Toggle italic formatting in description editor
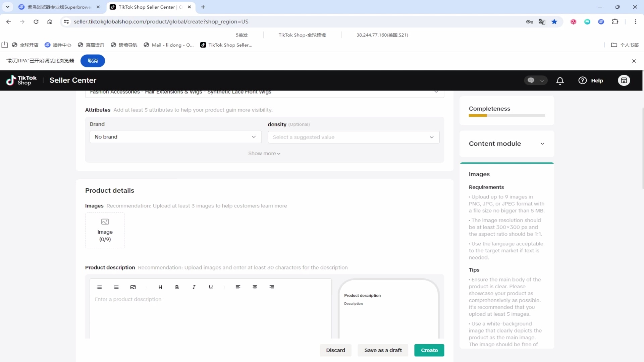This screenshot has height=362, width=644. (x=194, y=287)
